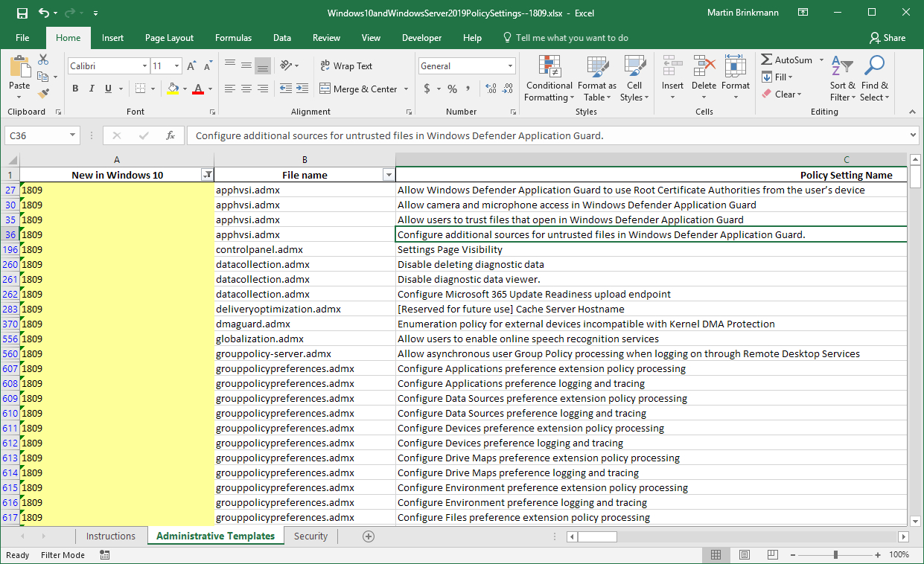Click the Share button
Image resolution: width=924 pixels, height=564 pixels.
[888, 38]
